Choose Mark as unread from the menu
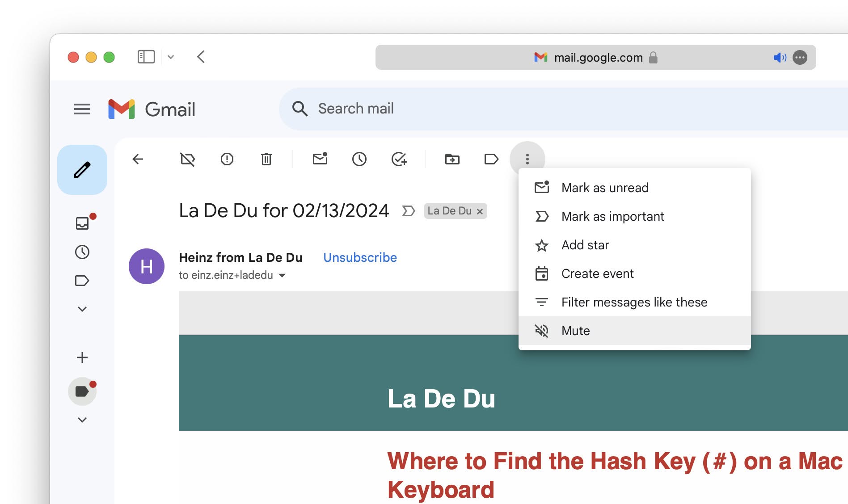This screenshot has height=504, width=848. 635,188
